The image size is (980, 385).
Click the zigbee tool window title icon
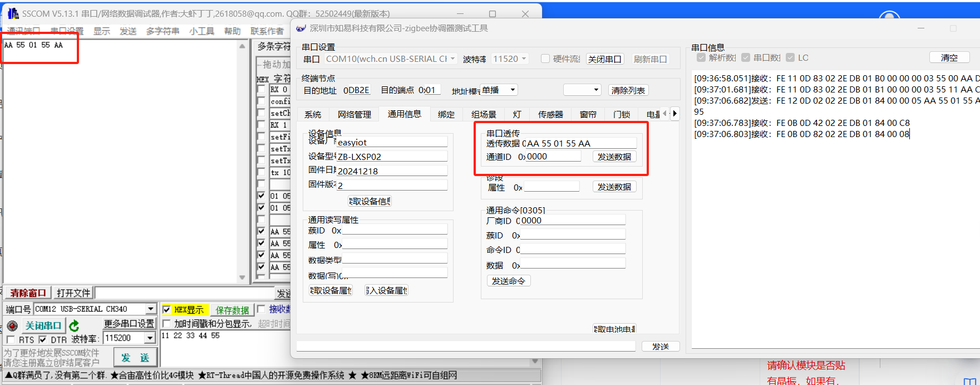pyautogui.click(x=301, y=28)
